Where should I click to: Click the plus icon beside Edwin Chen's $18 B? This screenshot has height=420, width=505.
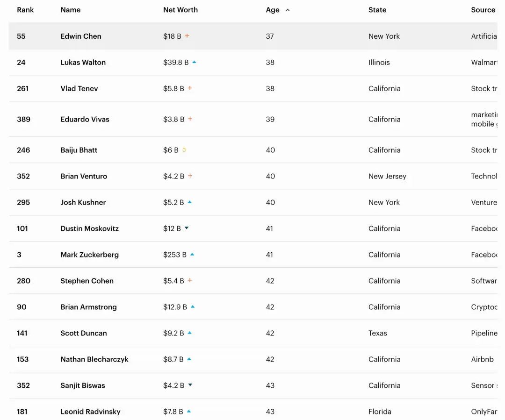(187, 36)
